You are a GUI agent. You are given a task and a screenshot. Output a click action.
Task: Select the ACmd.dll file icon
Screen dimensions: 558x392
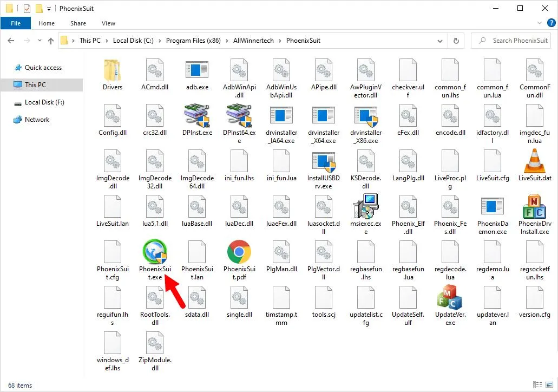pyautogui.click(x=155, y=70)
